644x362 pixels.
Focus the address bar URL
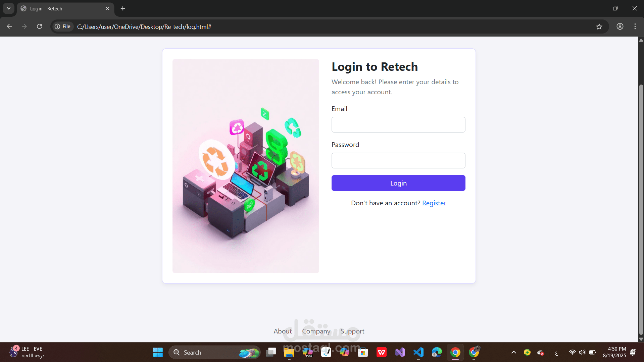(144, 27)
